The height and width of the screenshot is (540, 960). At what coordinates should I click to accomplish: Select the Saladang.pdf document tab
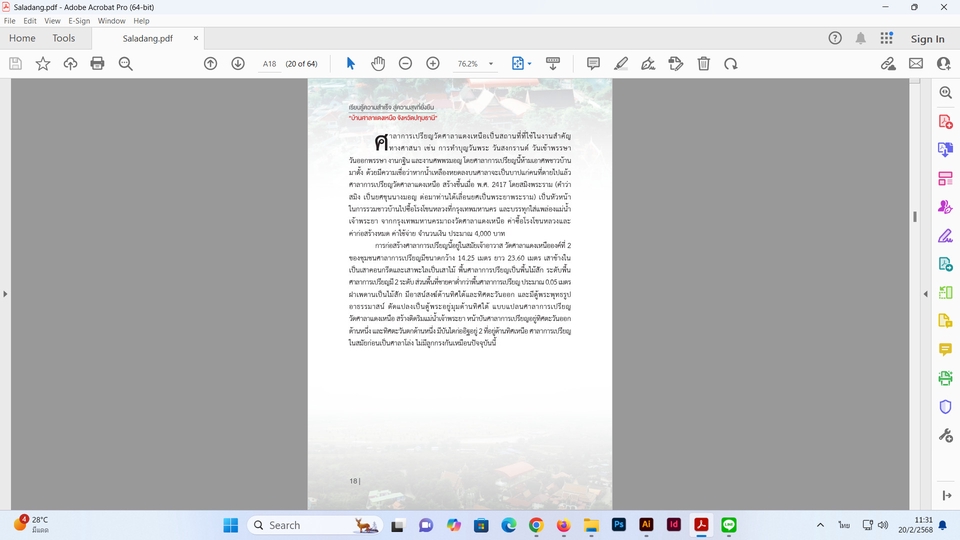pos(148,38)
